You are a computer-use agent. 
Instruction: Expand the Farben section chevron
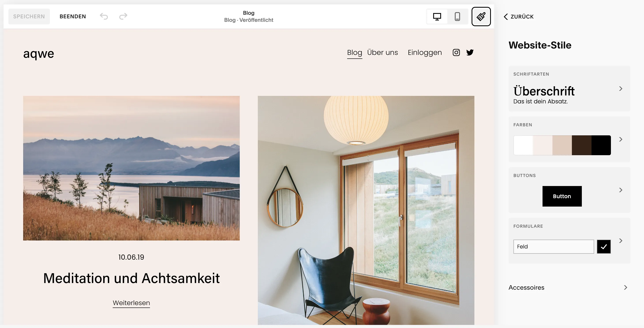point(621,139)
